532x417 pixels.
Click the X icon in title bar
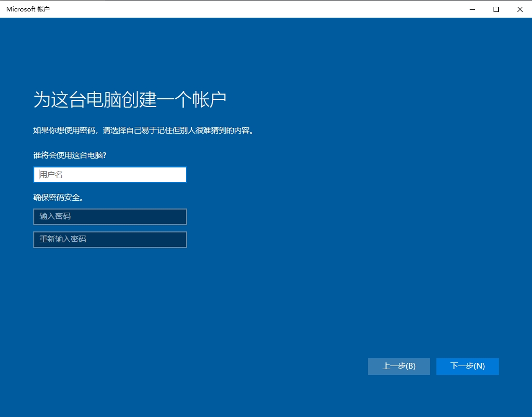point(520,9)
